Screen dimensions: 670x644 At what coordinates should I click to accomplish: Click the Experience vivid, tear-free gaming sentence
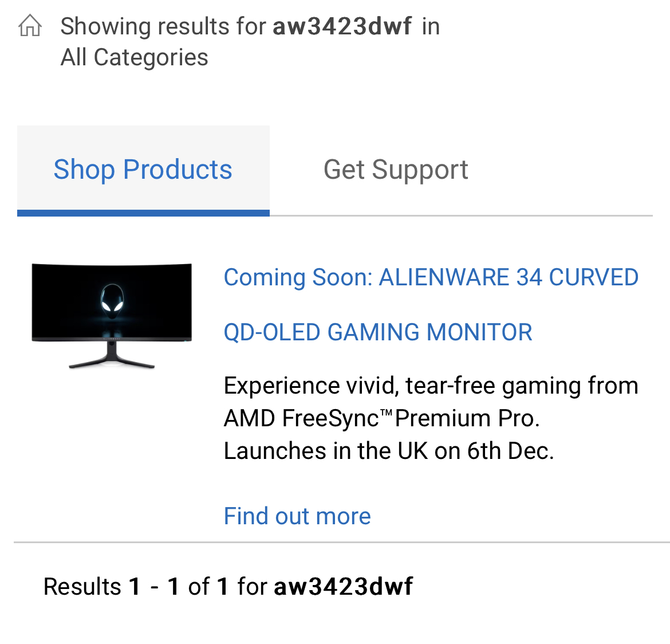(x=431, y=385)
